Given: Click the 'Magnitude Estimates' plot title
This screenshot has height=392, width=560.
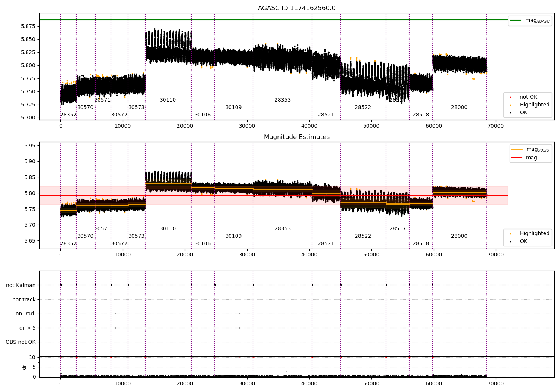Looking at the screenshot, I should 297,137.
